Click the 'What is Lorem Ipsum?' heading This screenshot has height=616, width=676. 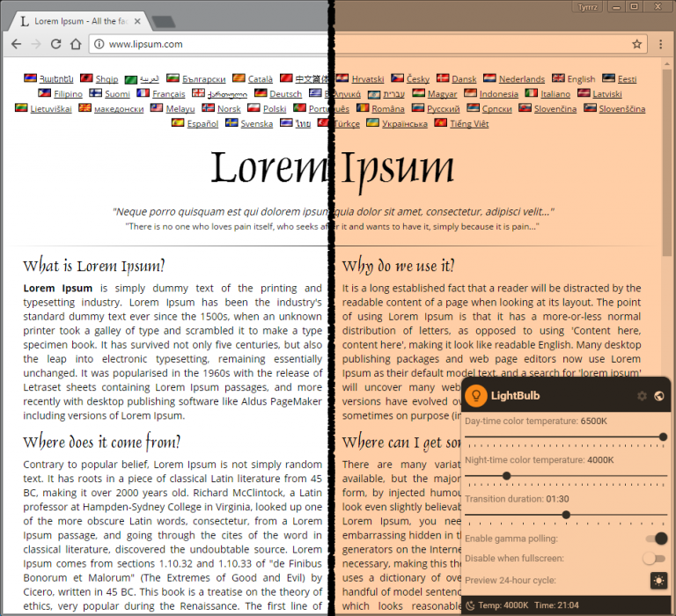tap(94, 266)
